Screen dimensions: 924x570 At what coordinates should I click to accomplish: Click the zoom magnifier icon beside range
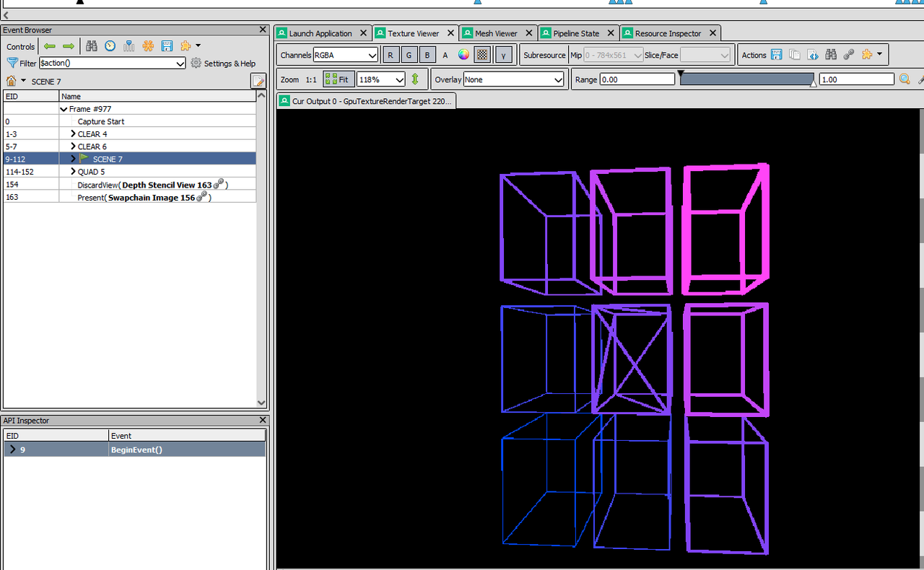(x=905, y=79)
